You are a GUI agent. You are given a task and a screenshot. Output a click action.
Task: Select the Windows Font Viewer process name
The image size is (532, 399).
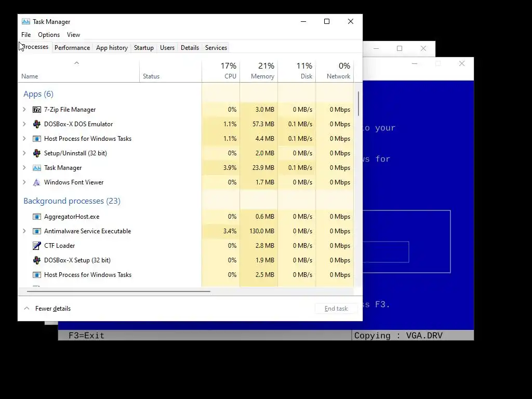point(74,182)
